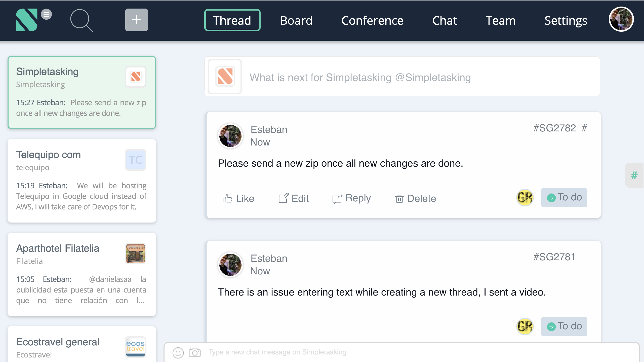This screenshot has width=644, height=362.
Task: Select the Telequipo com thread card
Action: [82, 180]
